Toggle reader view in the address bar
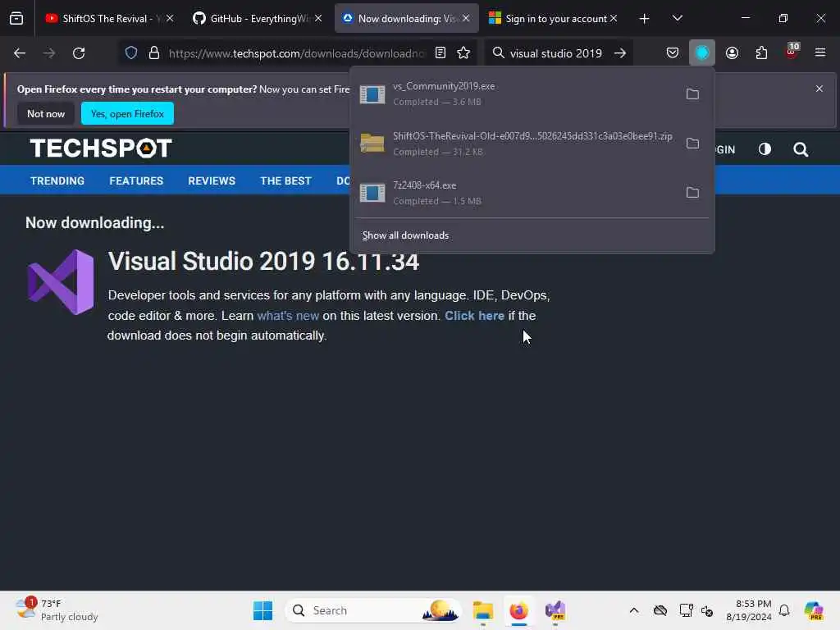This screenshot has width=840, height=630. coord(441,53)
